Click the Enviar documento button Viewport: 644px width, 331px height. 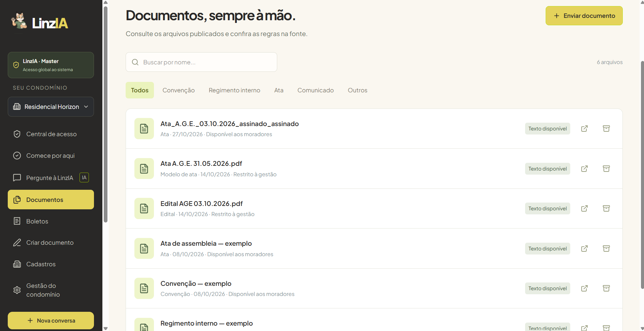(x=584, y=16)
